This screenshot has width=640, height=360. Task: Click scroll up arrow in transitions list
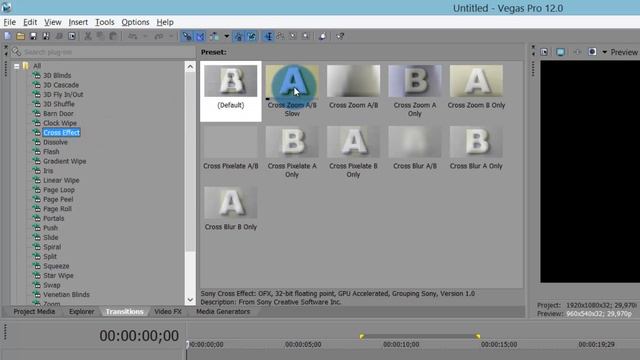[190, 67]
